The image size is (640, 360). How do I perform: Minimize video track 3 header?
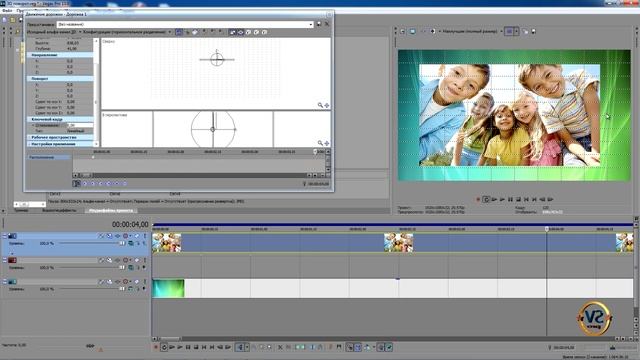[x=4, y=282]
